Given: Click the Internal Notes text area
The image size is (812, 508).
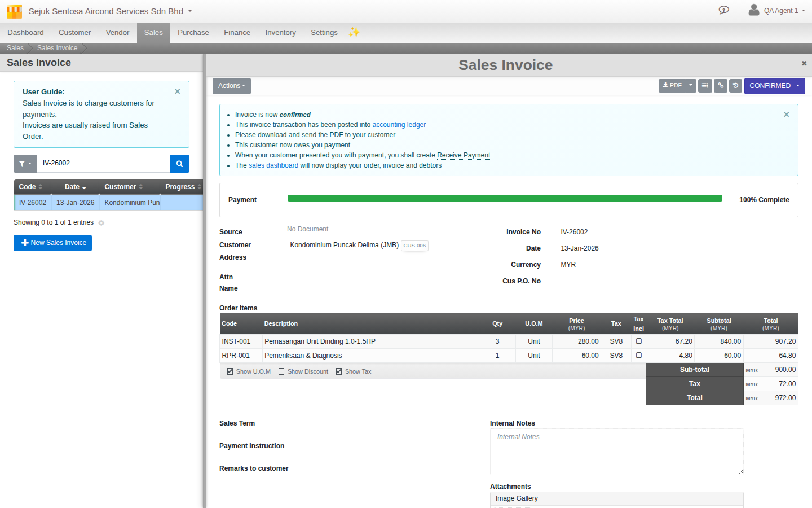Looking at the screenshot, I should (617, 452).
